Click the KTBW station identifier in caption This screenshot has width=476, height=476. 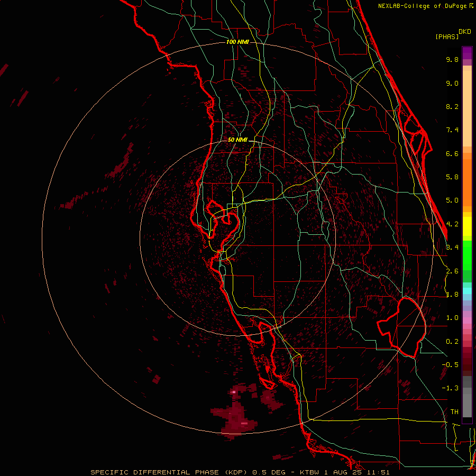(x=310, y=472)
